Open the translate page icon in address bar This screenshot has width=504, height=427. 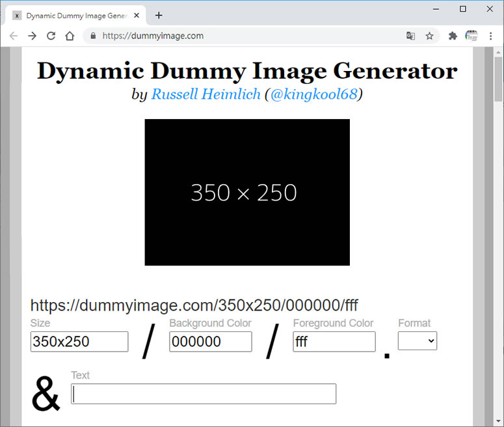410,36
